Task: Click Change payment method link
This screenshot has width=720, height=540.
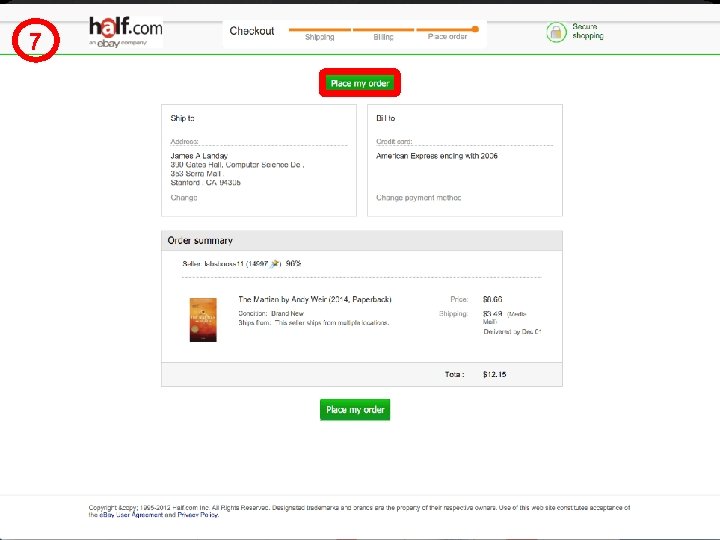Action: pyautogui.click(x=418, y=198)
